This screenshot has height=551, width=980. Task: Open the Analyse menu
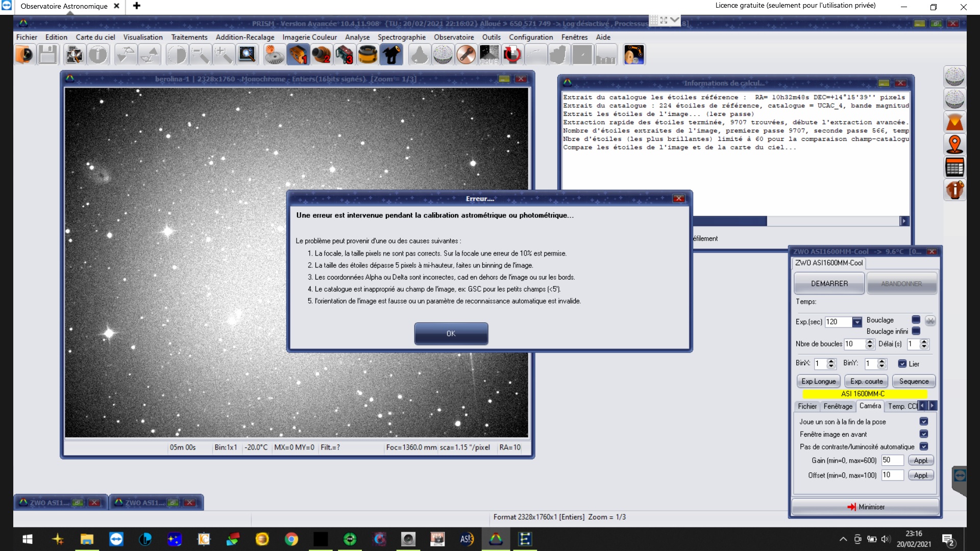pos(357,37)
